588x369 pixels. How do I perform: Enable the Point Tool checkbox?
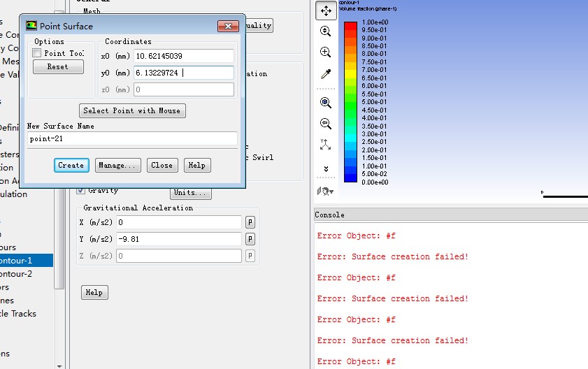[x=37, y=53]
